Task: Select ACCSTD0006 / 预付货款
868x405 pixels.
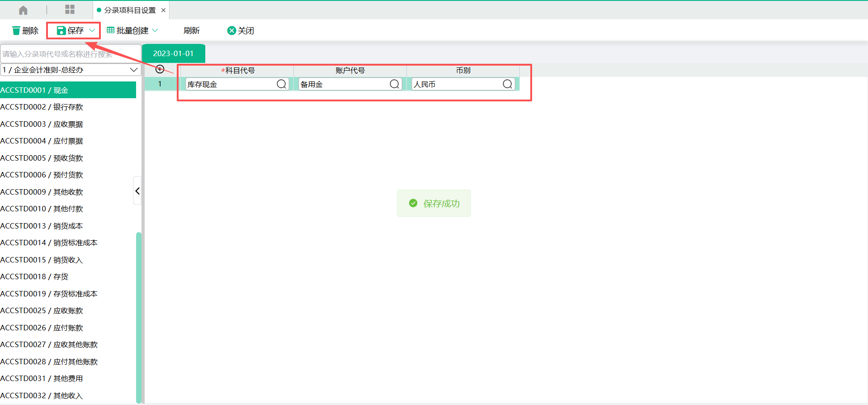Action: click(x=68, y=175)
